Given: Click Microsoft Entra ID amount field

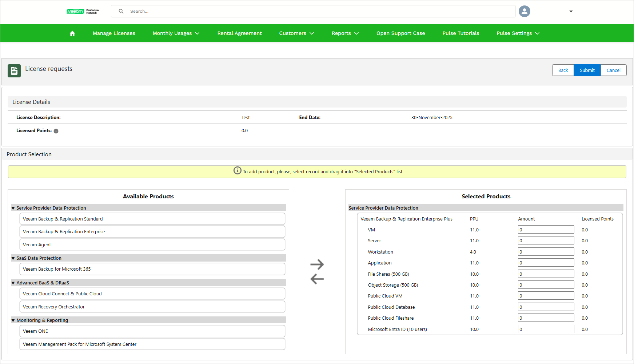Looking at the screenshot, I should pos(546,329).
